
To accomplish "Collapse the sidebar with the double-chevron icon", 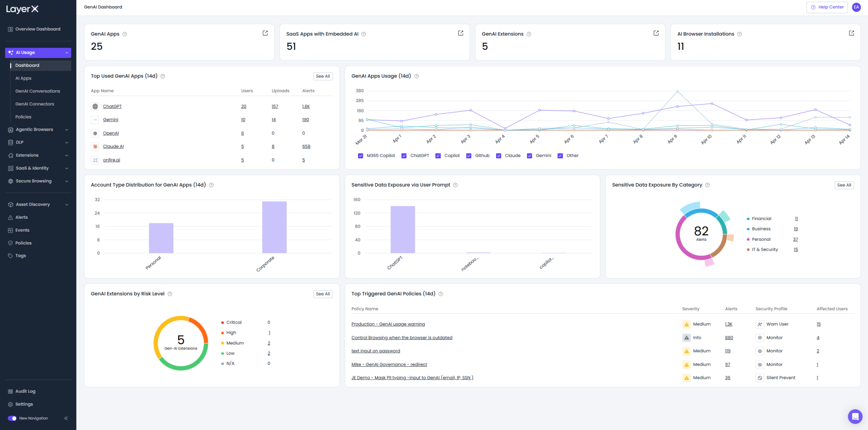I will [x=66, y=418].
